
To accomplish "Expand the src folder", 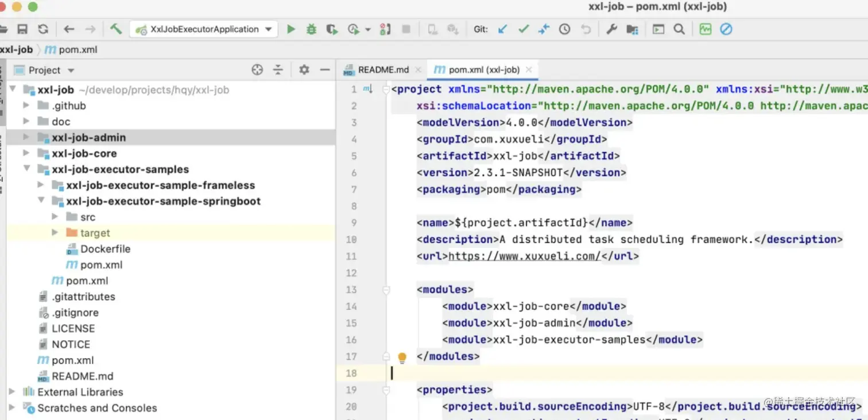I will 55,217.
